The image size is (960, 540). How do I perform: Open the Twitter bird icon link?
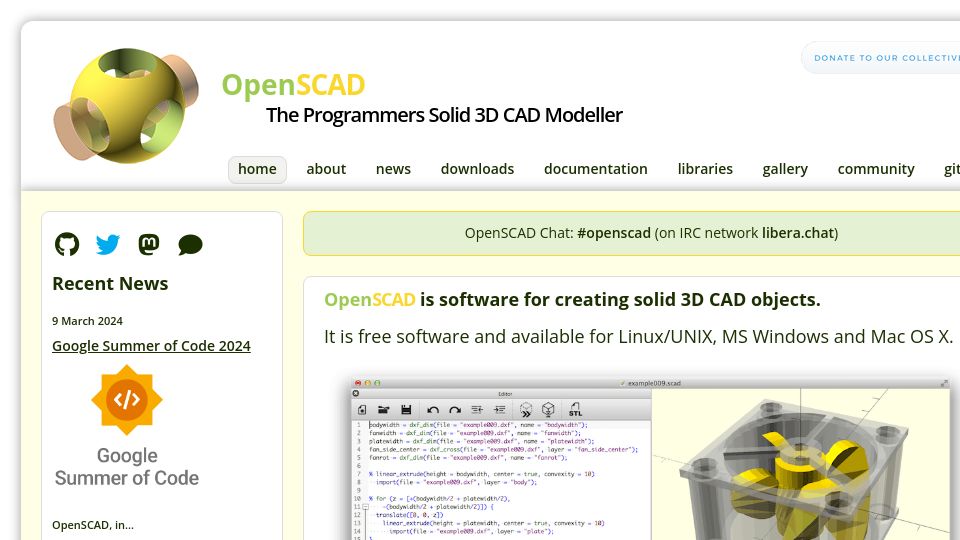[108, 244]
